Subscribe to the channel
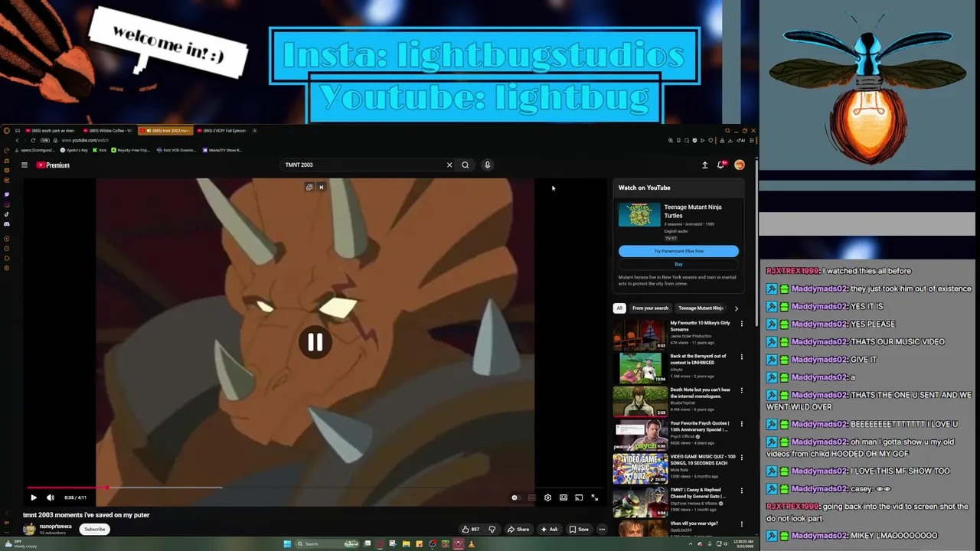This screenshot has height=551, width=980. [95, 529]
